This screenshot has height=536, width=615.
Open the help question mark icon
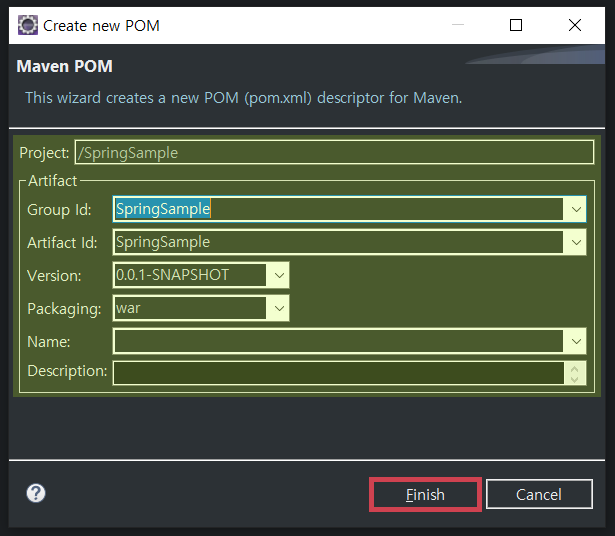coord(36,493)
